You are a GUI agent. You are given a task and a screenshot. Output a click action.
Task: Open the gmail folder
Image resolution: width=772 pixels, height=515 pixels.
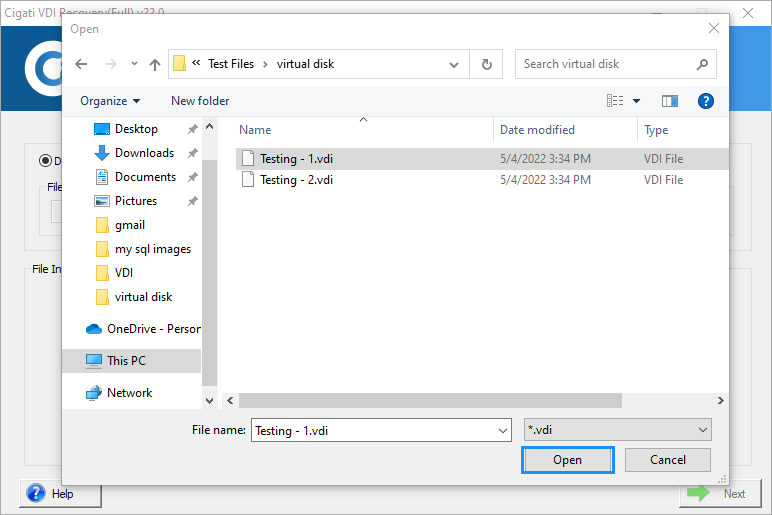(129, 225)
